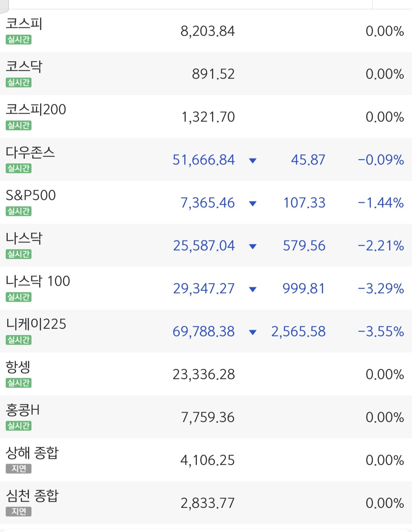This screenshot has width=412, height=532.
Task: Click the 항셍 price 23,336.28
Action: click(204, 374)
